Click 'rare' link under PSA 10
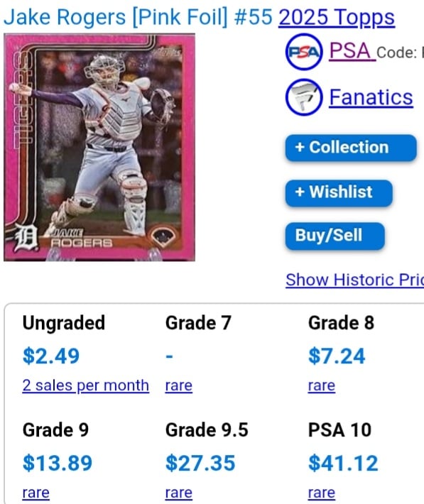 click(322, 493)
